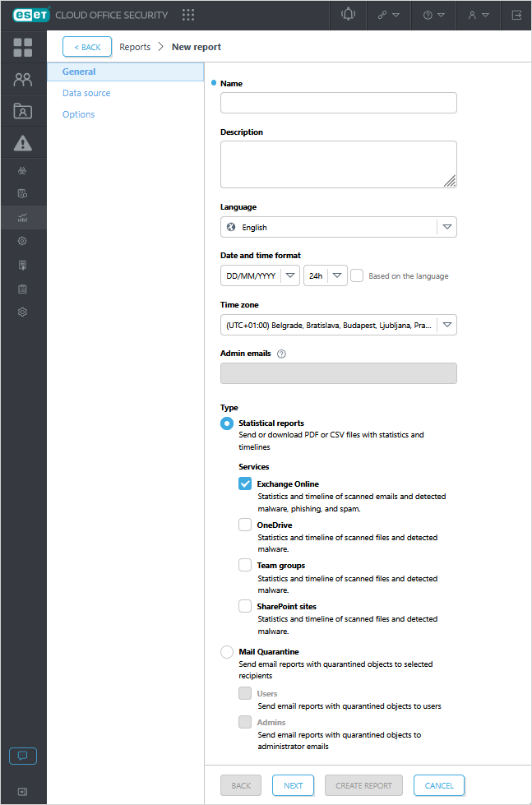The height and width of the screenshot is (805, 532).
Task: Check the SharePoint sites service
Action: (x=244, y=606)
